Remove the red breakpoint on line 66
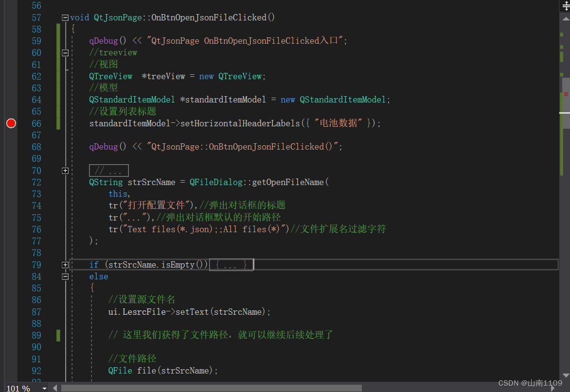The width and height of the screenshot is (570, 392). pyautogui.click(x=11, y=123)
